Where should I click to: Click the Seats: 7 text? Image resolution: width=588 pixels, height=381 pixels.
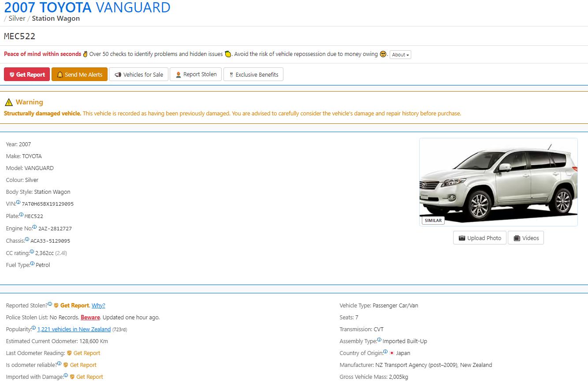click(x=349, y=318)
